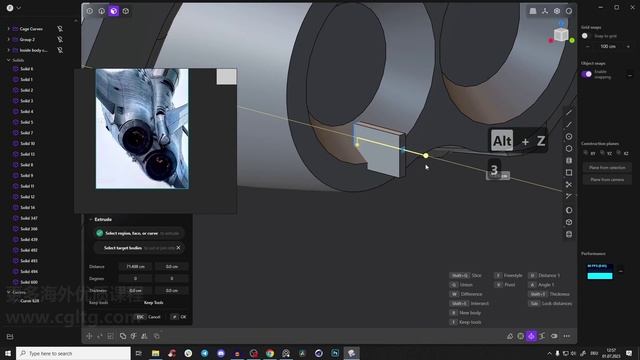This screenshot has height=360, width=640.
Task: Toggle perspective camera icon in viewport header
Action: (x=533, y=11)
